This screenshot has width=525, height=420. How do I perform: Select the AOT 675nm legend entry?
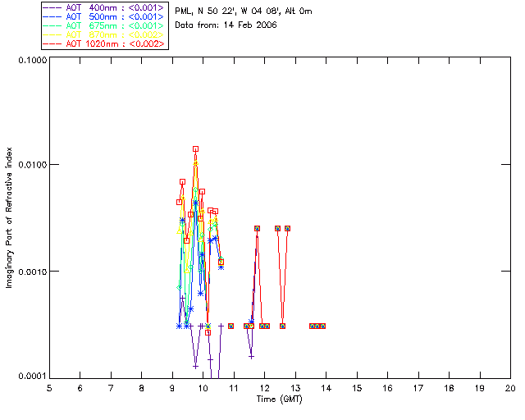pyautogui.click(x=104, y=25)
